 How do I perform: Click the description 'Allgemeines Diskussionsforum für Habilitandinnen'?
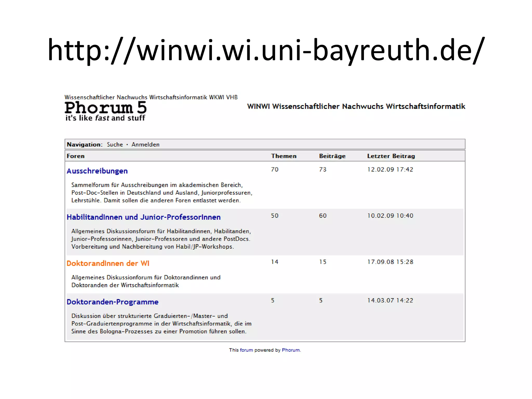click(x=161, y=239)
